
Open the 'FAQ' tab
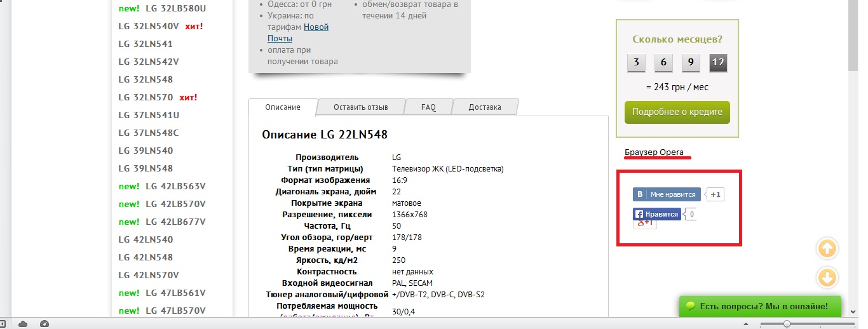coord(428,107)
